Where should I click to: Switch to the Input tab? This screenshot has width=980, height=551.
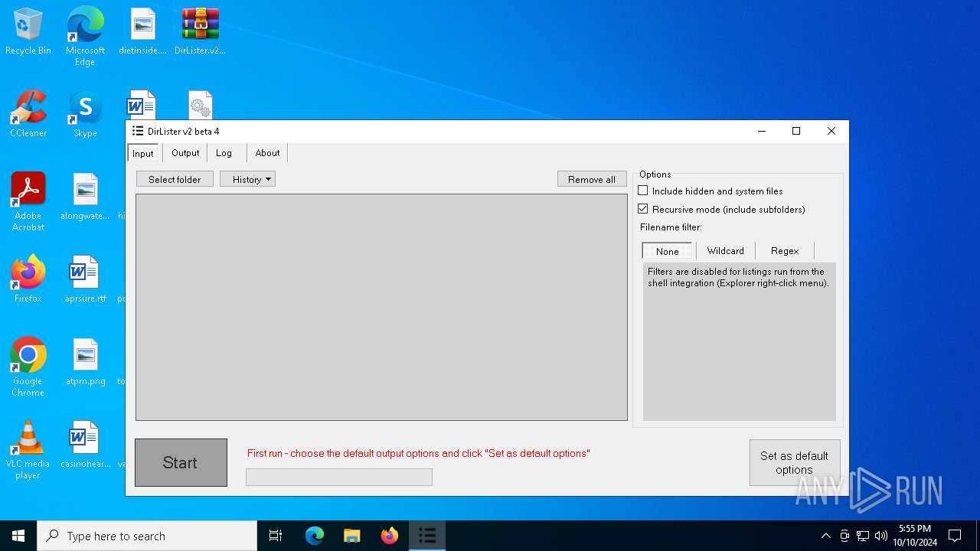(143, 153)
